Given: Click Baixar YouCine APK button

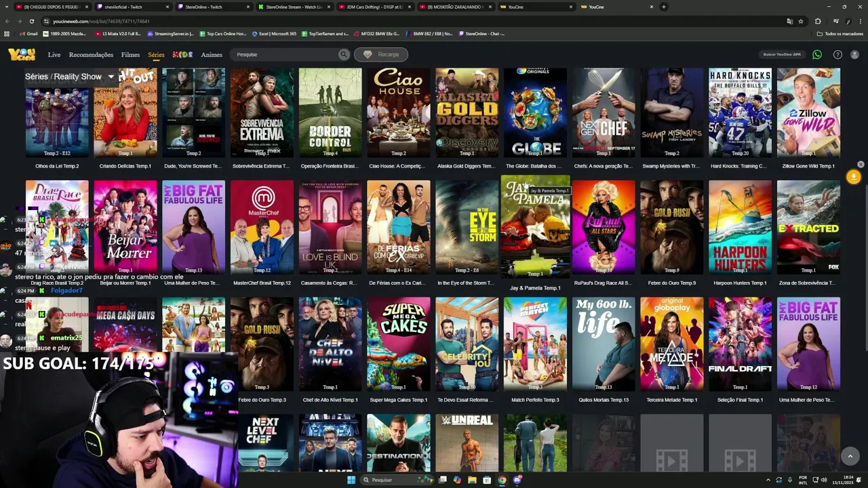Looking at the screenshot, I should tap(782, 54).
